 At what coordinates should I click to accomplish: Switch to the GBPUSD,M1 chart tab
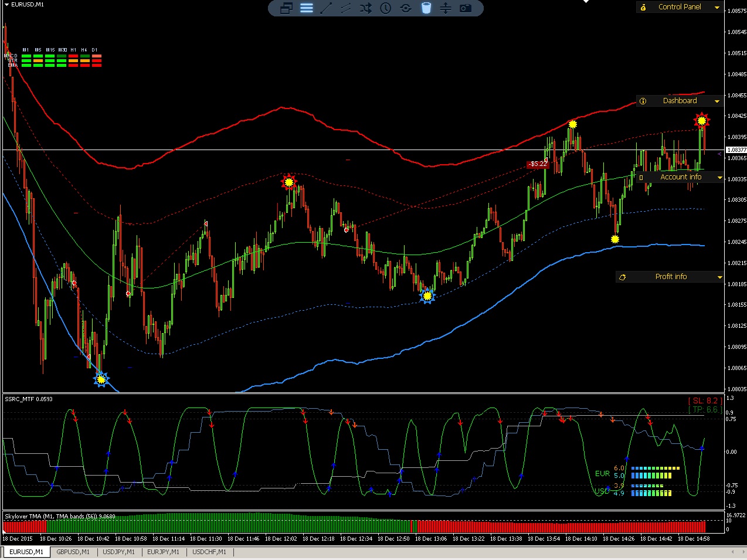[x=73, y=552]
